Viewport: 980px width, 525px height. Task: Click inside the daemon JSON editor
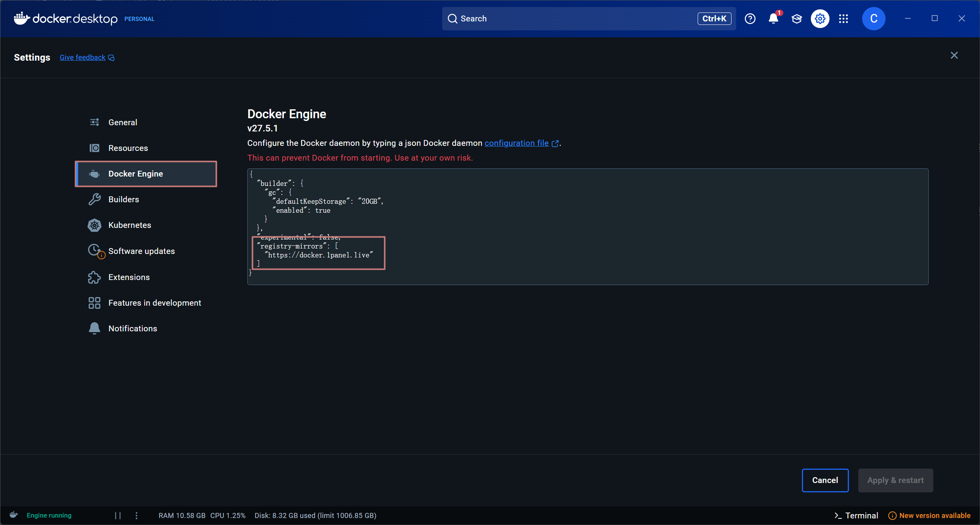coord(588,227)
